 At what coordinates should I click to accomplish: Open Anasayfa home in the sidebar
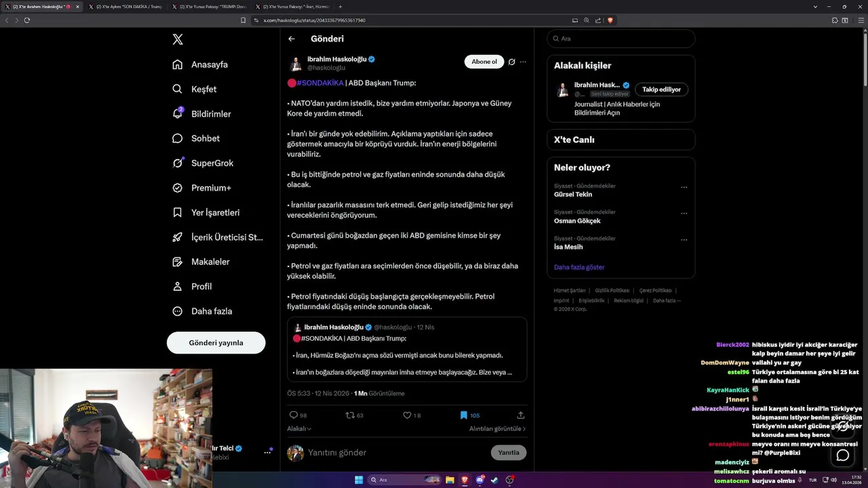pyautogui.click(x=200, y=64)
